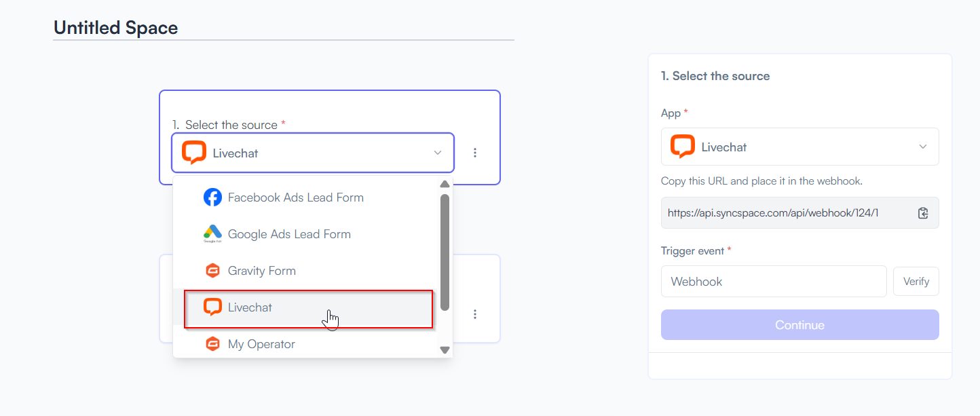Image resolution: width=980 pixels, height=416 pixels.
Task: Click the Continue button
Action: (x=800, y=325)
